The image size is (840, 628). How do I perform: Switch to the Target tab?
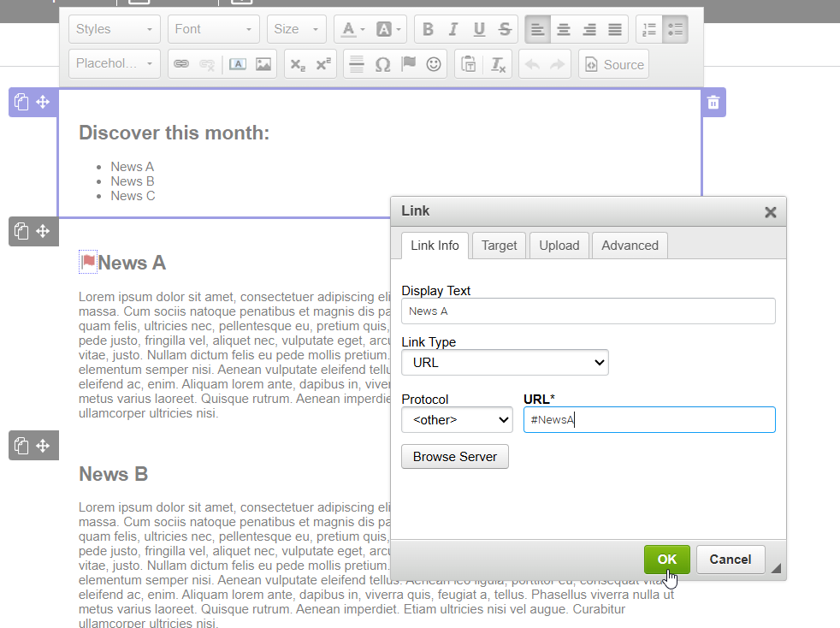(x=499, y=246)
